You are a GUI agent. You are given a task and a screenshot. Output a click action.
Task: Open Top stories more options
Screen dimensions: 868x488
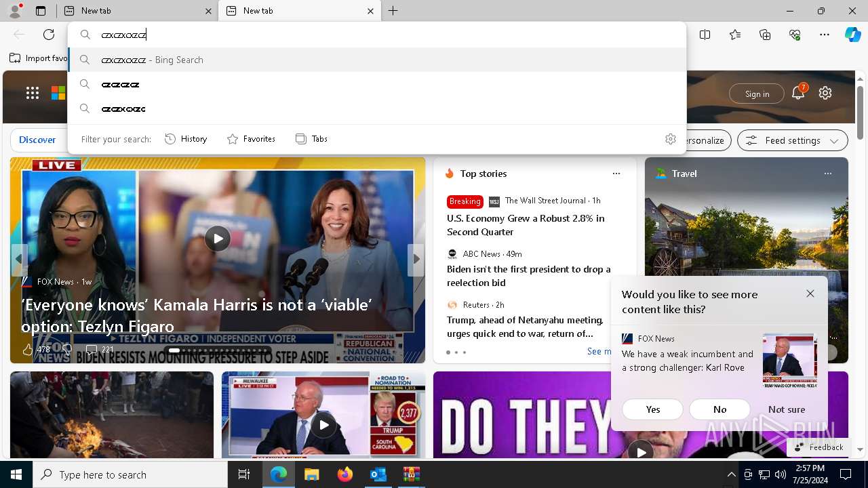click(x=616, y=174)
